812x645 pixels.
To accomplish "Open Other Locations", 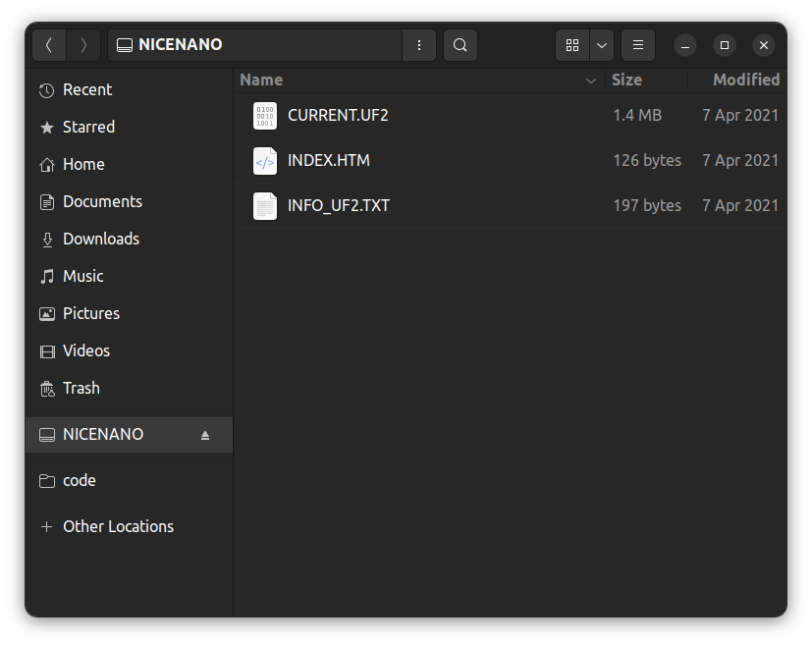I will click(118, 526).
